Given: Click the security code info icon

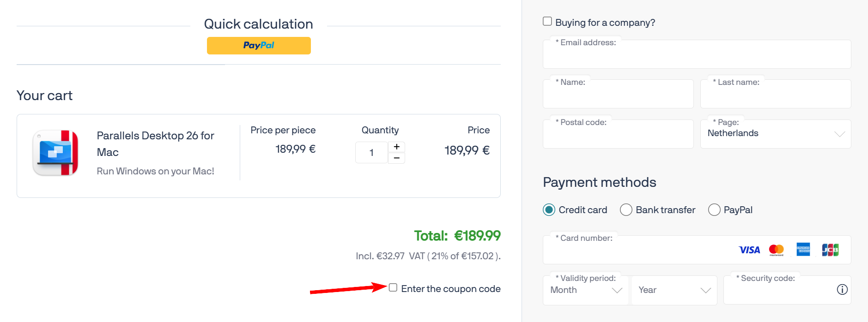Looking at the screenshot, I should (x=842, y=290).
